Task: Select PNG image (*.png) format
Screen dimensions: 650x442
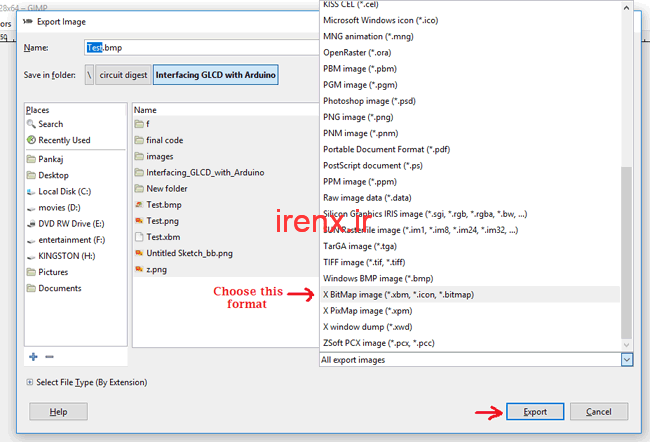Action: click(471, 117)
